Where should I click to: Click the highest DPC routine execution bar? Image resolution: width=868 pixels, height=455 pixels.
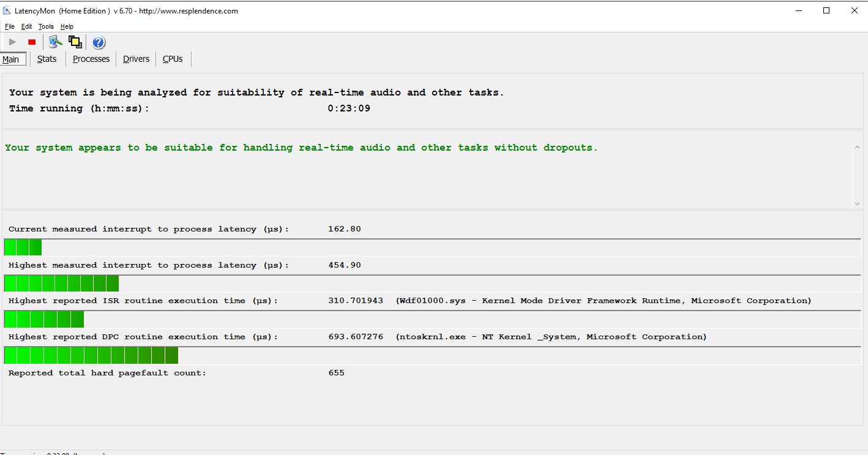tap(91, 355)
